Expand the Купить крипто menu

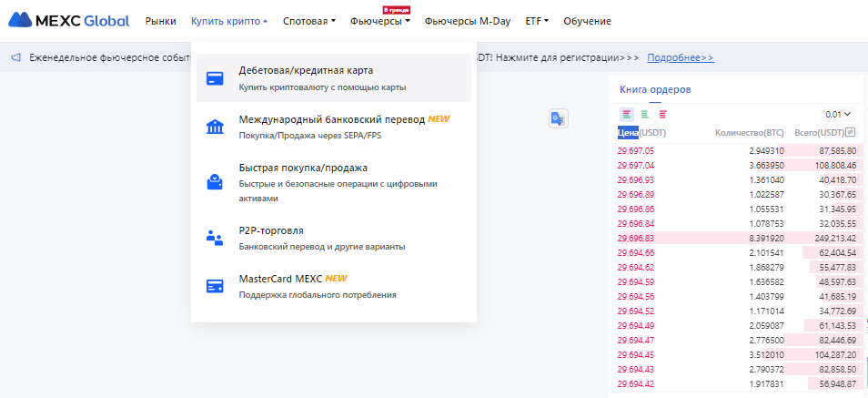click(x=229, y=21)
